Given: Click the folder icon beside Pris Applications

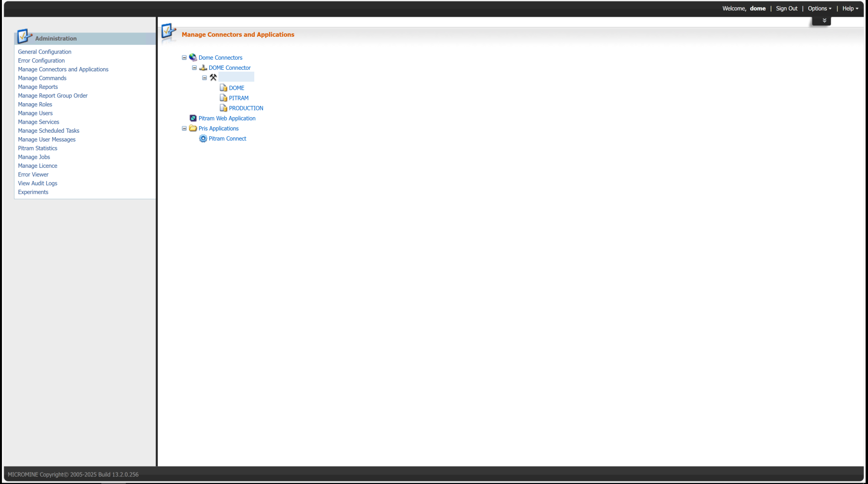Looking at the screenshot, I should coord(193,129).
